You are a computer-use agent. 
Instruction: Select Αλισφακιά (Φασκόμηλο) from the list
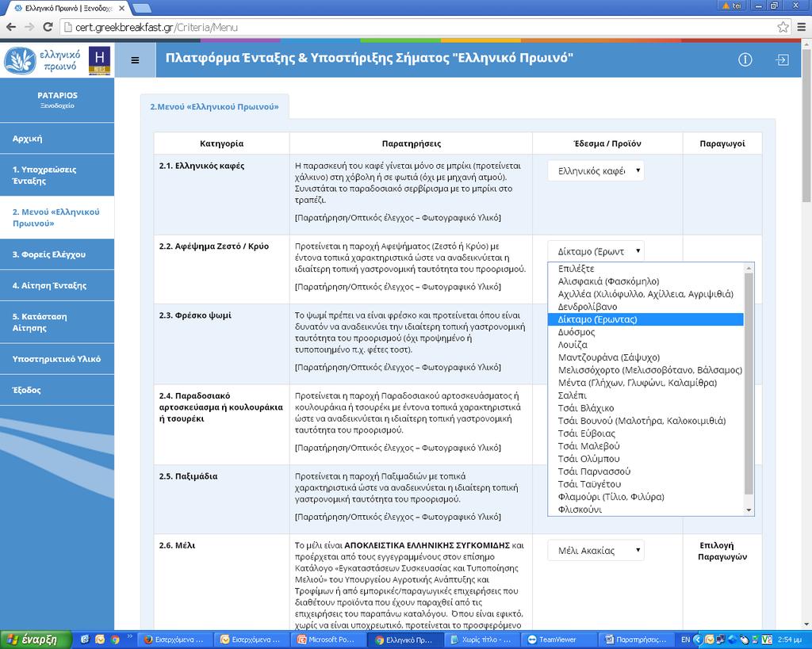[x=645, y=281]
